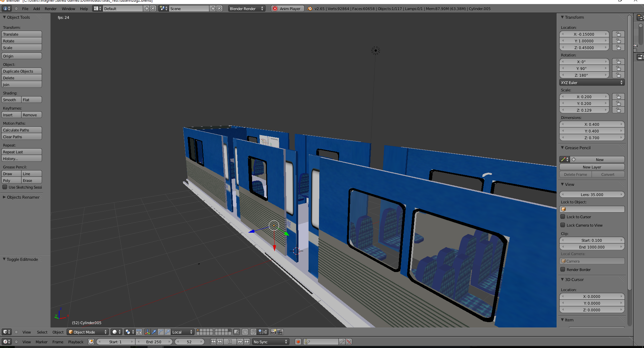Enable the rotate manipulator arc icon

161,332
